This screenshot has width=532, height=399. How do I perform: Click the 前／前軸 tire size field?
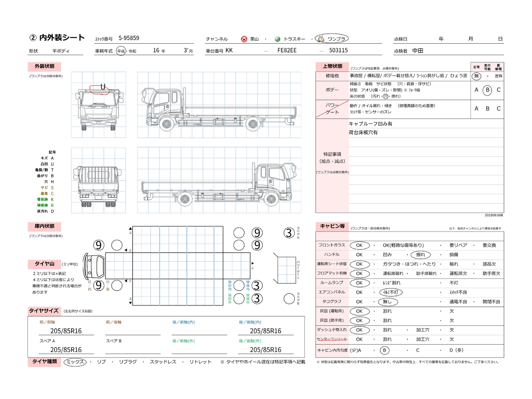pos(66,331)
